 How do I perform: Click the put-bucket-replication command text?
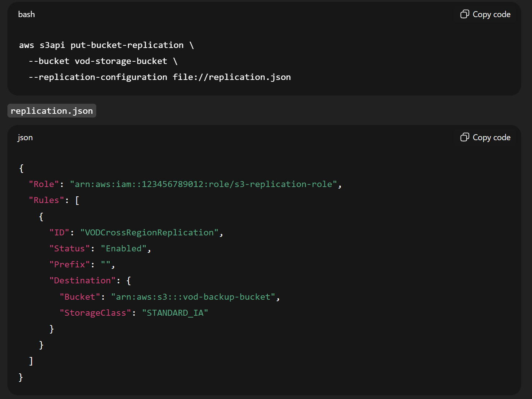(127, 45)
